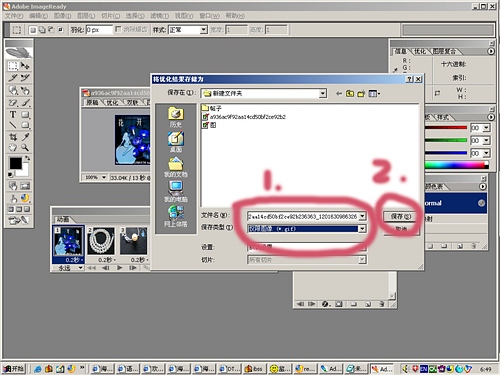Select the Crop tool
Viewport: 500px width, 375px height.
point(13,137)
